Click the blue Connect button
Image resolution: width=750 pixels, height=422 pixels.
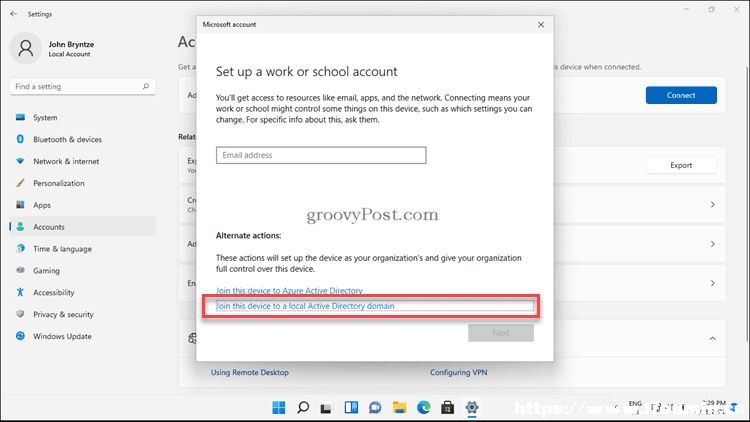[681, 95]
